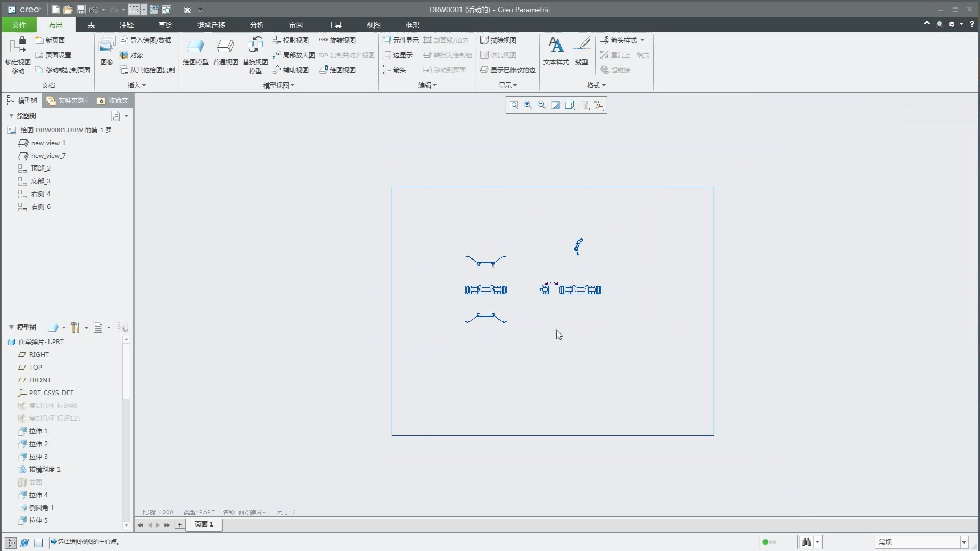This screenshot has height=551, width=980.
Task: Click the 拭除视图 button
Action: click(x=498, y=40)
